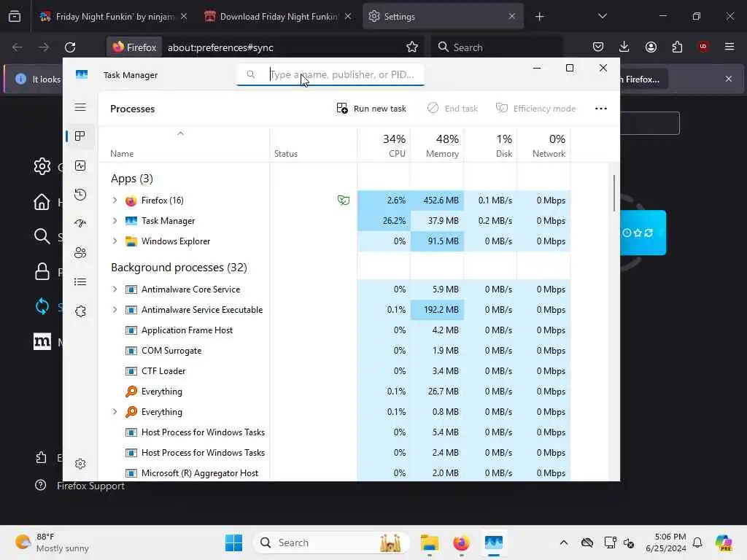Open Firefox Pocket save icon
The height and width of the screenshot is (560, 747).
[598, 47]
